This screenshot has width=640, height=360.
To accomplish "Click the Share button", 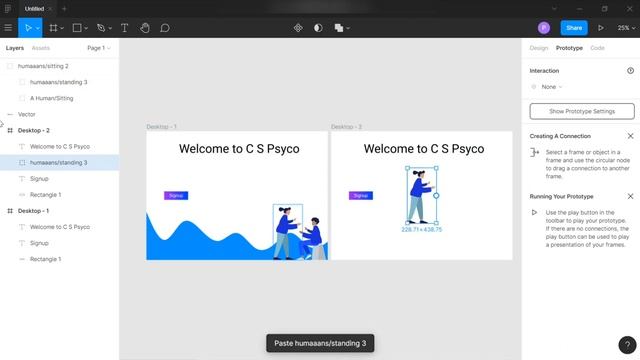I will pos(574,28).
